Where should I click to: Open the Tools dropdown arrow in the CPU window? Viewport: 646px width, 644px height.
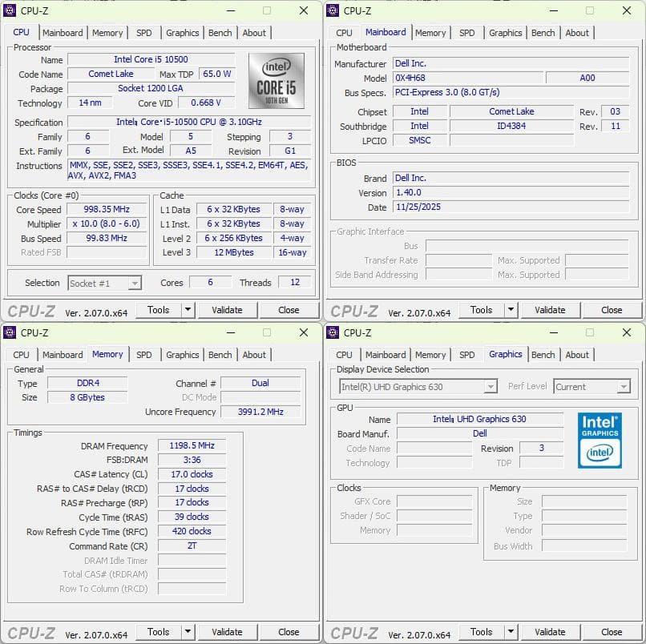click(x=188, y=310)
